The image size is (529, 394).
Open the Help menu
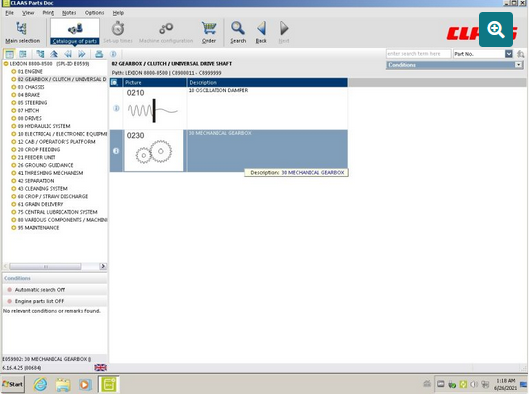coord(118,13)
